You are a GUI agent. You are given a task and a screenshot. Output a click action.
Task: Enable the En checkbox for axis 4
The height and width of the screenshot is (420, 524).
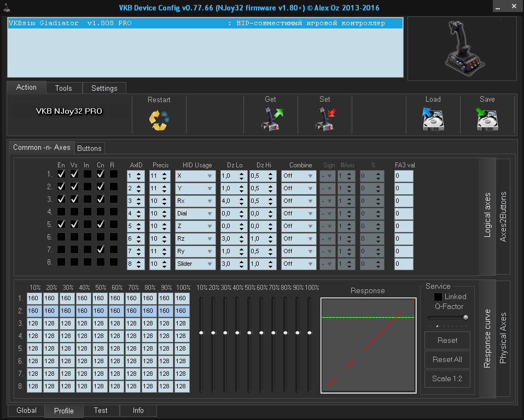[61, 212]
